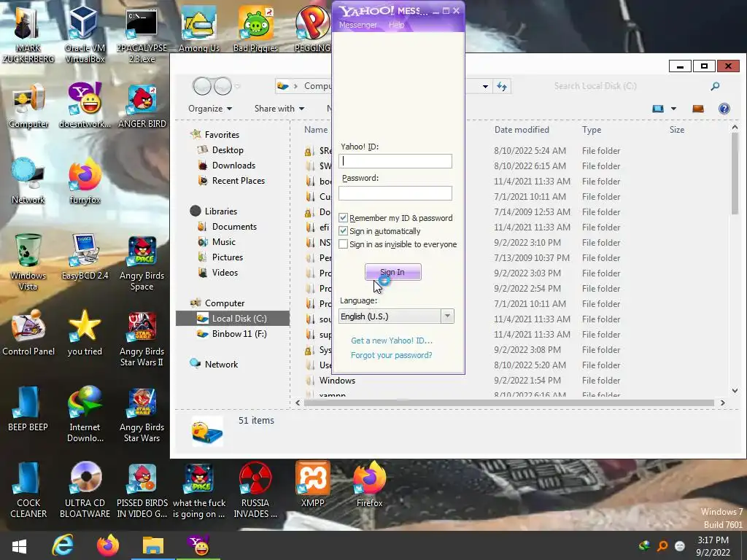Select the ANGER BIRD desktop icon
747x560 pixels.
click(142, 106)
